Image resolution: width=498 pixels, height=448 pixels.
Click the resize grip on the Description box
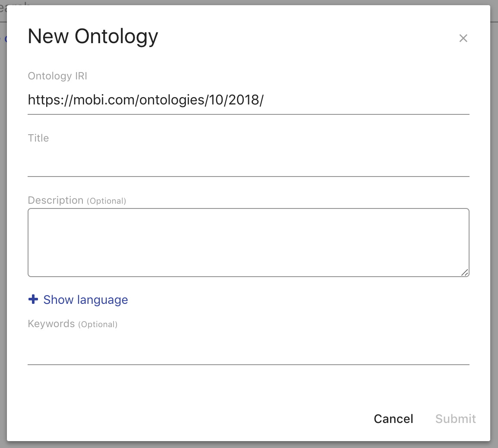point(465,272)
